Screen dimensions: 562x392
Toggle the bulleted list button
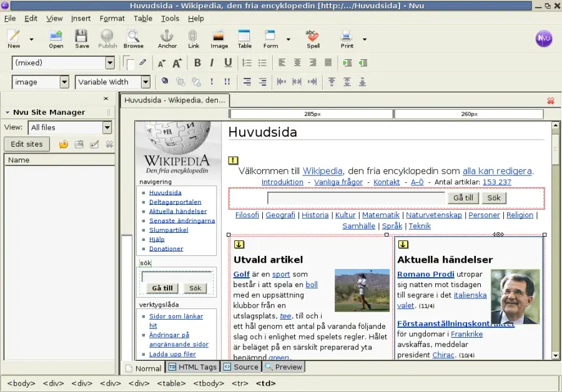(262, 63)
